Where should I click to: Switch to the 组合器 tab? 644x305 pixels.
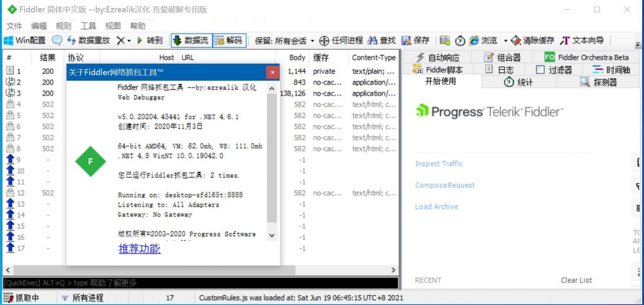tap(502, 57)
